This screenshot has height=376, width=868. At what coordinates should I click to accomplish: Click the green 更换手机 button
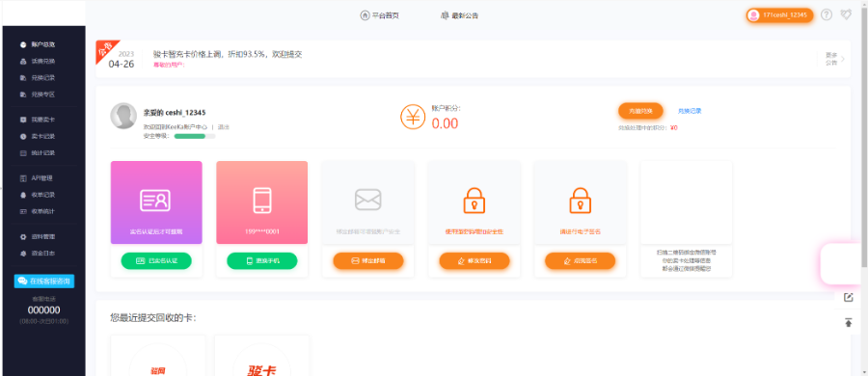[x=261, y=261]
